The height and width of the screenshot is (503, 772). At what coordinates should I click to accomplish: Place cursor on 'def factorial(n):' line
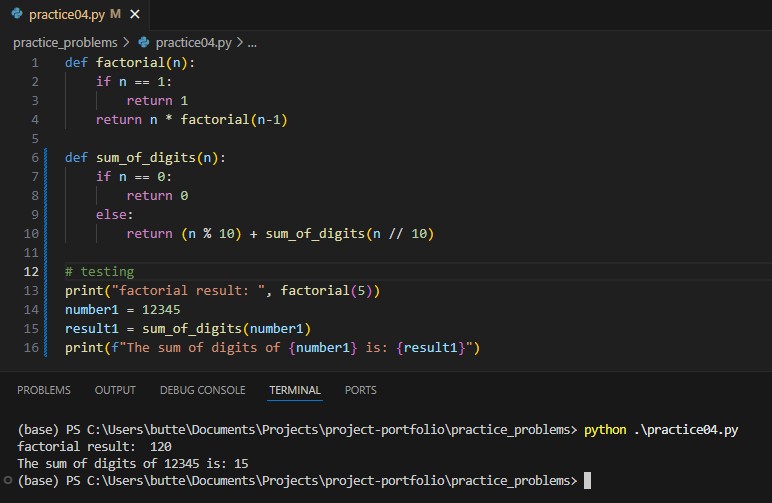click(130, 63)
